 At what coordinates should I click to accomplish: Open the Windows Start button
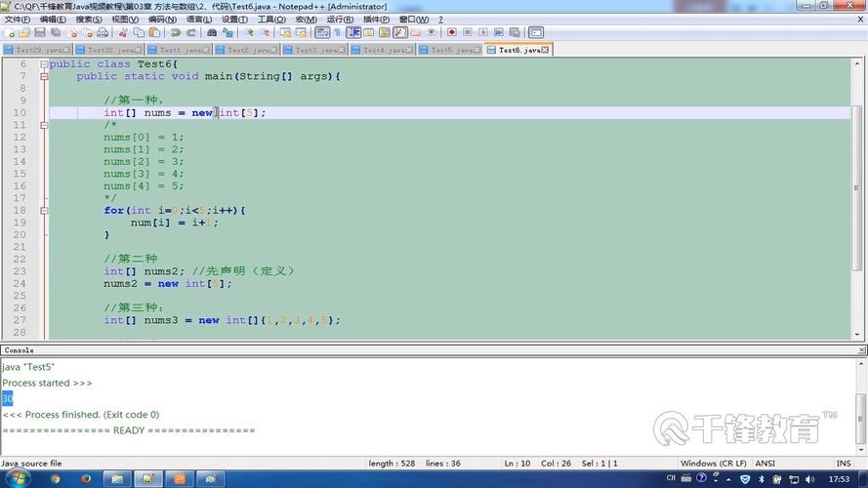[x=18, y=478]
